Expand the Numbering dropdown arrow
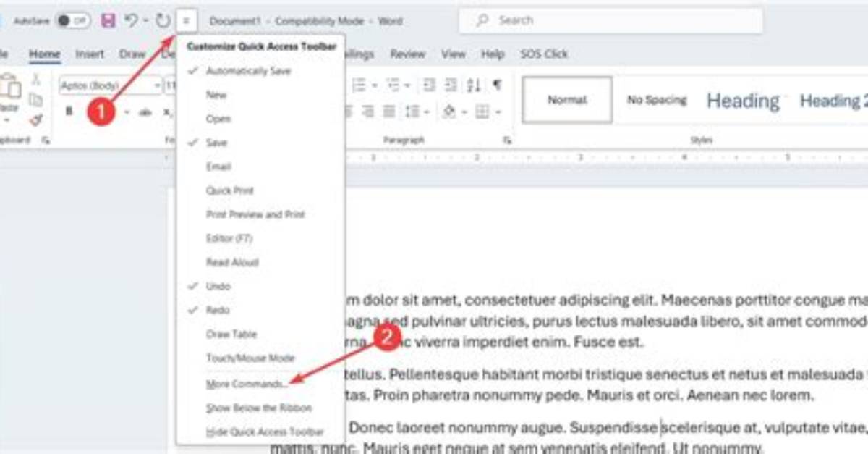The width and height of the screenshot is (868, 454). coord(374,85)
